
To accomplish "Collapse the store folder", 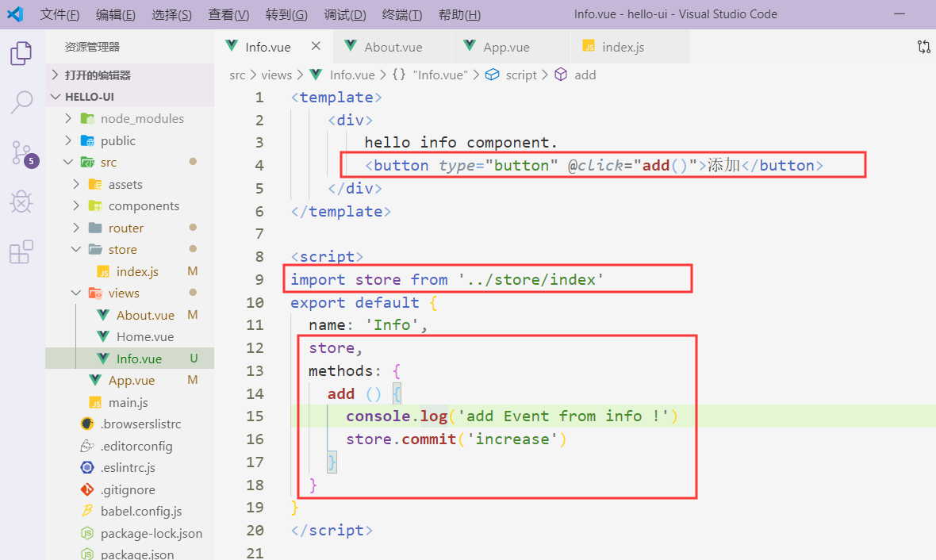I will pyautogui.click(x=129, y=249).
